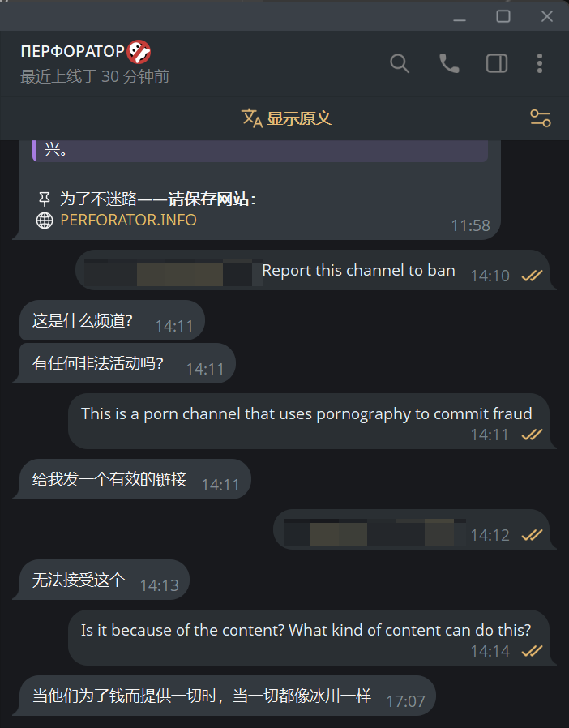Open translation settings sliders icon
The width and height of the screenshot is (569, 728).
[540, 118]
